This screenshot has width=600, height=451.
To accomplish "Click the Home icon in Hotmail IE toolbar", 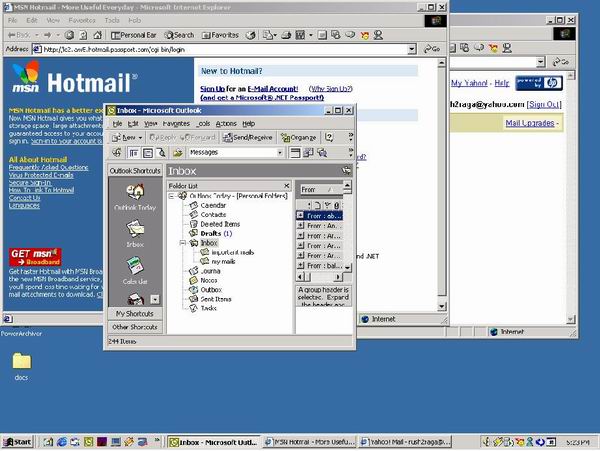I will tap(98, 35).
